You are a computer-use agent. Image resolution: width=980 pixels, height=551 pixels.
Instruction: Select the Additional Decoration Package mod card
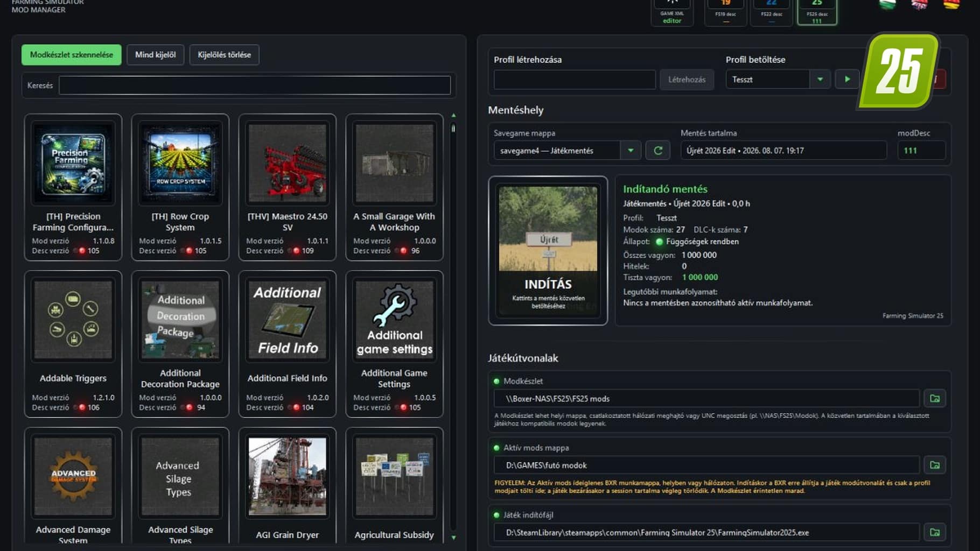point(180,344)
